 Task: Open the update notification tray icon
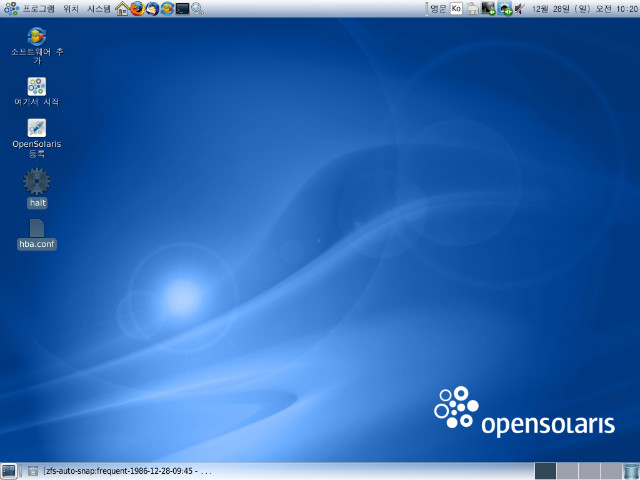[504, 9]
